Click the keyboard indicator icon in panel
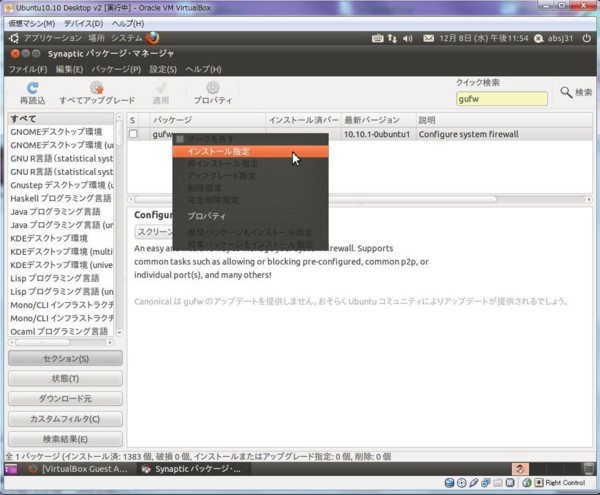This screenshot has width=600, height=495. pyautogui.click(x=377, y=38)
